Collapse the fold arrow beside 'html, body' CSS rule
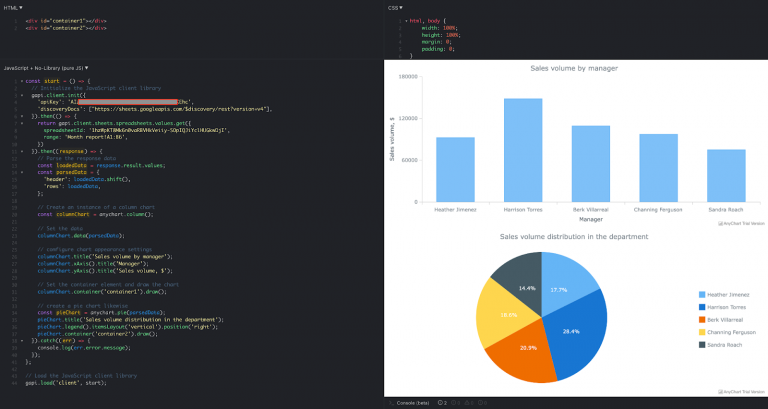Screen dimensions: 768x409 [x=405, y=20]
